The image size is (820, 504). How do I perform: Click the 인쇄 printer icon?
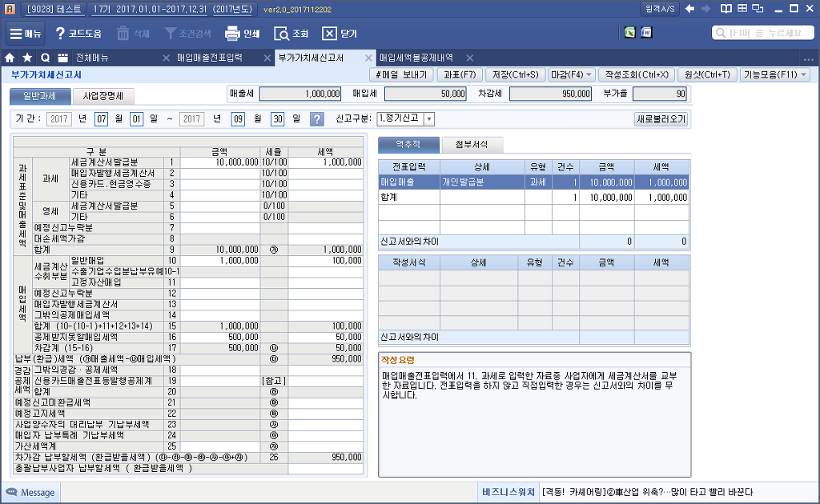pyautogui.click(x=232, y=34)
